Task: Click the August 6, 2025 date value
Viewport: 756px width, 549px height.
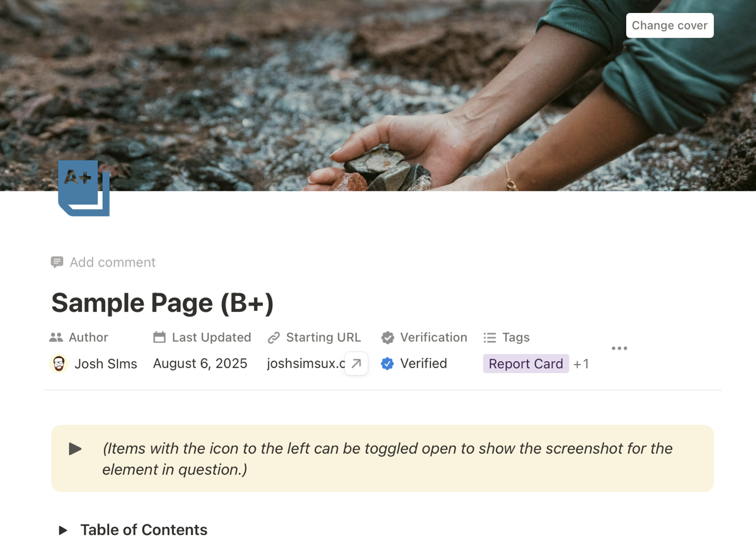Action: coord(200,363)
